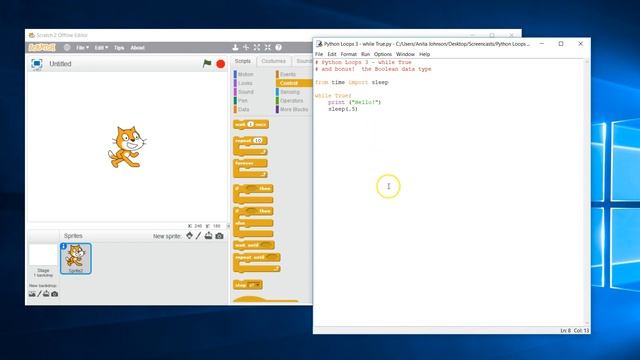Select the Pen block category

coord(242,100)
